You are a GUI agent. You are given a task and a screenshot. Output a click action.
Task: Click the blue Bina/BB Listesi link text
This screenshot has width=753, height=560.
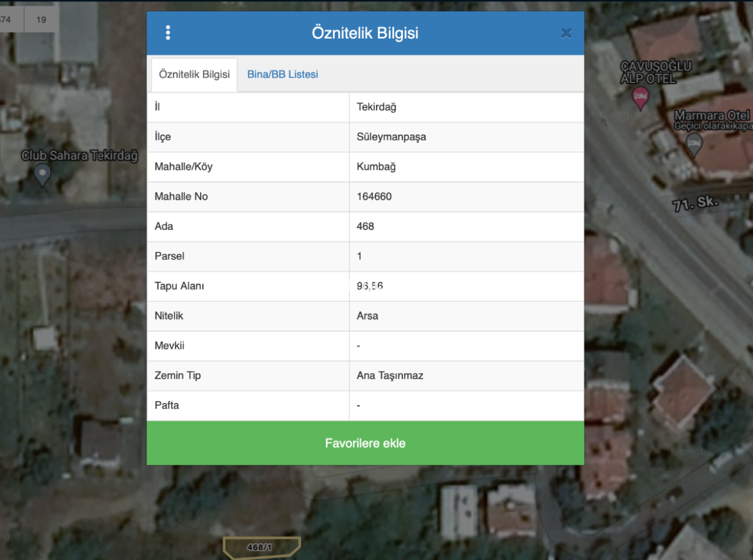(x=283, y=74)
